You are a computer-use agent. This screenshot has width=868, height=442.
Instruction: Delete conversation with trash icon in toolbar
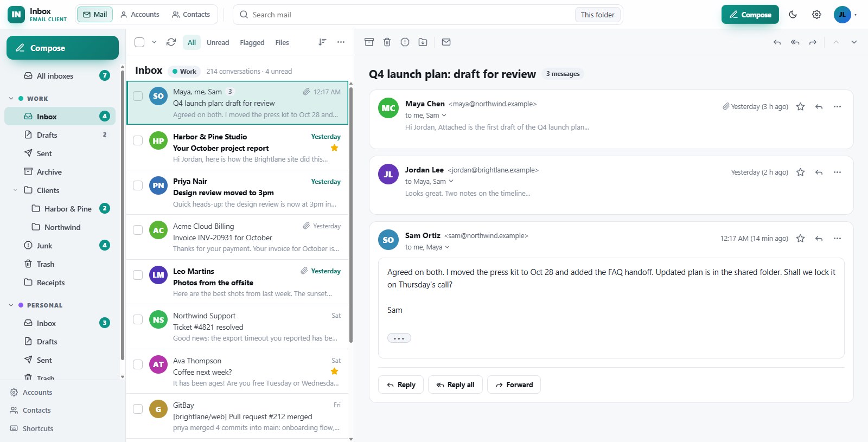[387, 42]
